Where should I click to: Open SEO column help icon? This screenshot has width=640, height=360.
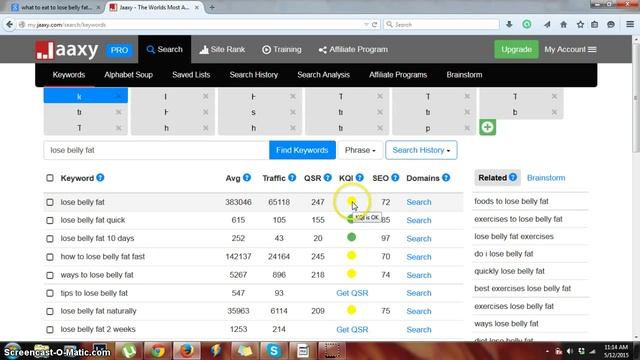[x=395, y=178]
